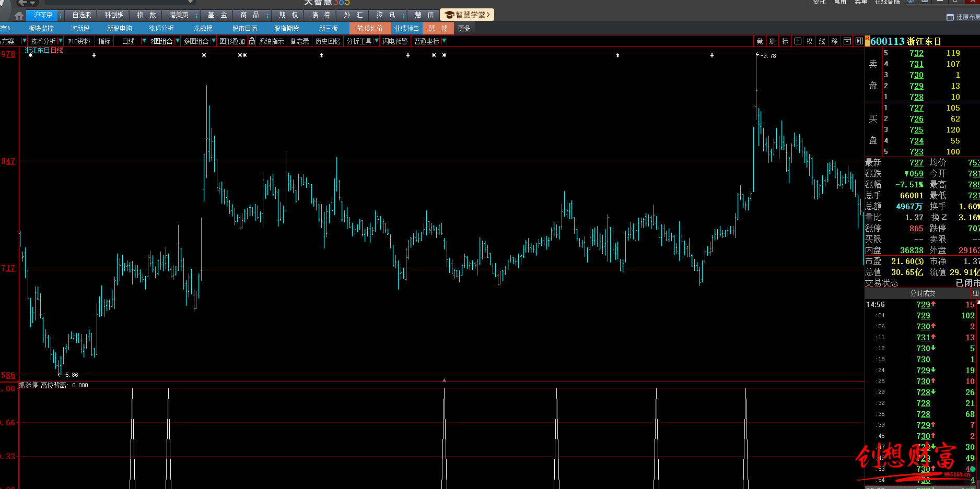The height and width of the screenshot is (489, 980).
Task: Toggle the lock icon beside 图形叠加
Action: click(x=252, y=41)
